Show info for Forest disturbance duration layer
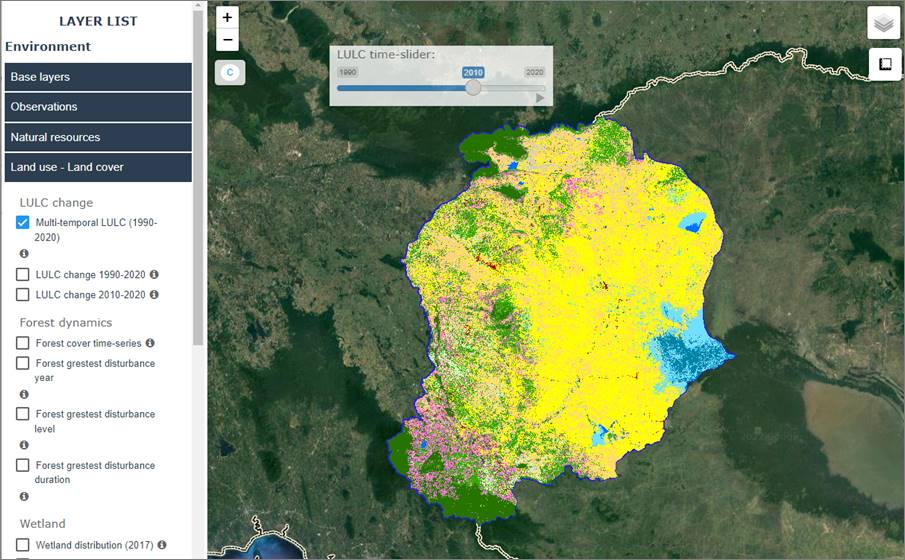The height and width of the screenshot is (560, 905). (x=24, y=496)
